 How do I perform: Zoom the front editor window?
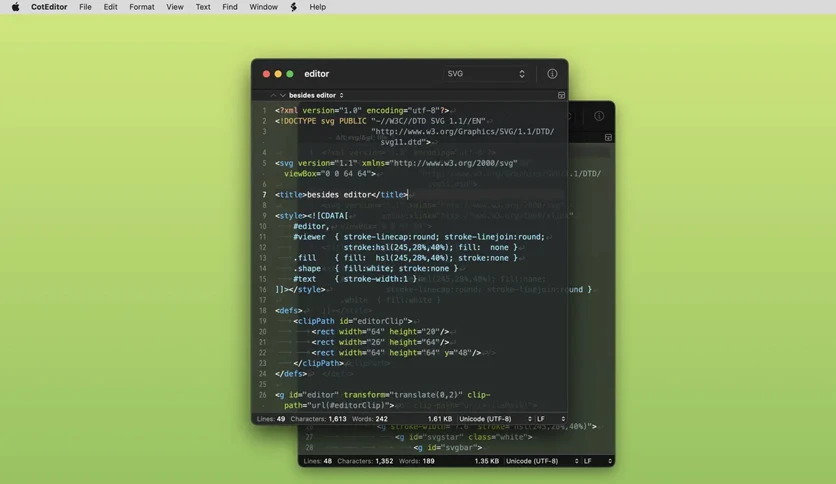[x=290, y=74]
